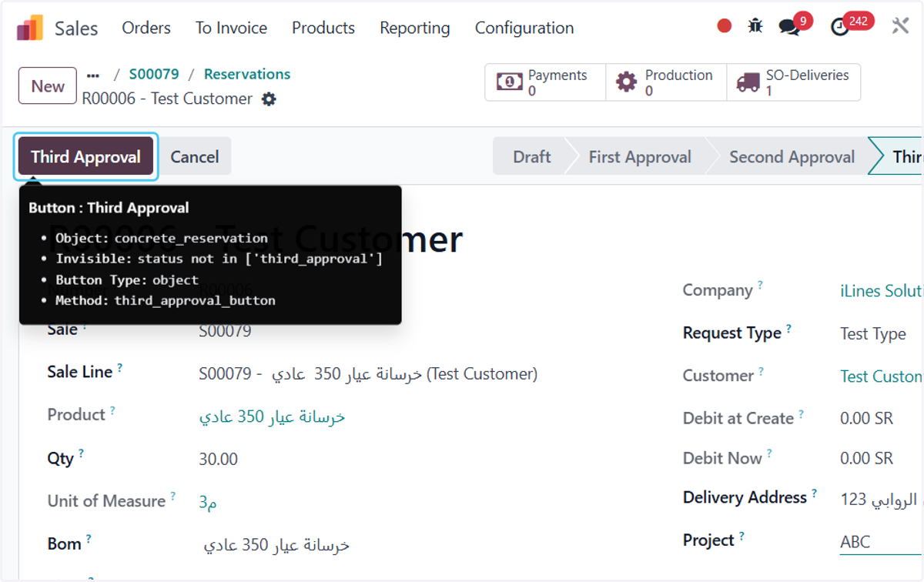Go to Reservations breadcrumb link
Screen dimensions: 924x582
tap(247, 74)
